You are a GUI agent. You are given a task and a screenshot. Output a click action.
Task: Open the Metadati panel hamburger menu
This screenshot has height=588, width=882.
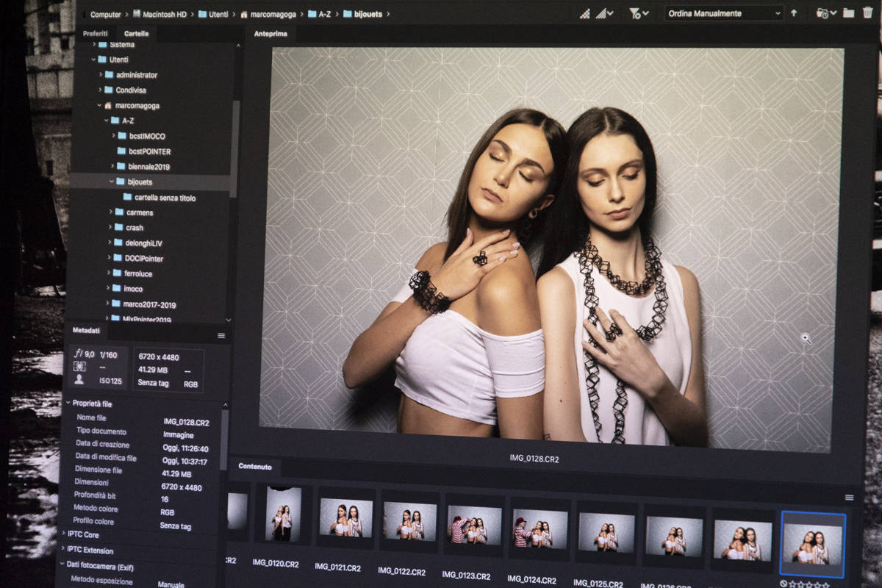pos(220,335)
